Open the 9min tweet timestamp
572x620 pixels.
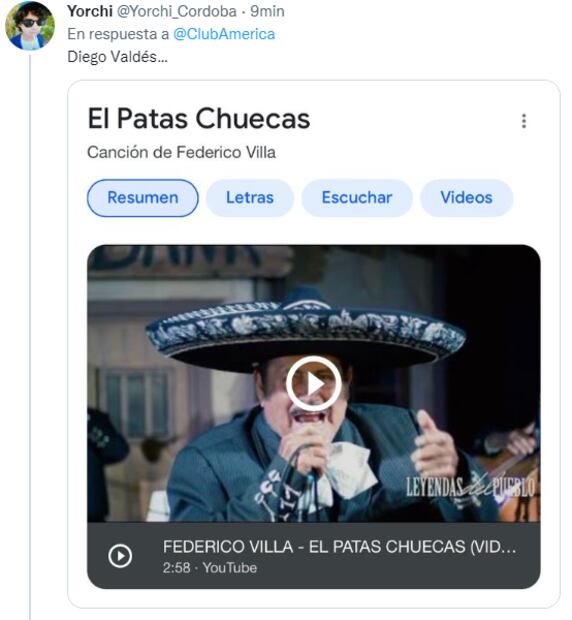coord(267,11)
